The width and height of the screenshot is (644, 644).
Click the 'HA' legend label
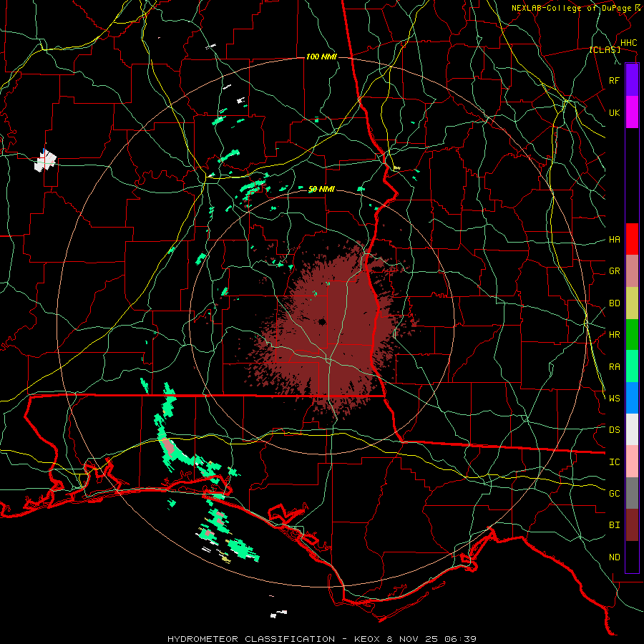tap(615, 240)
